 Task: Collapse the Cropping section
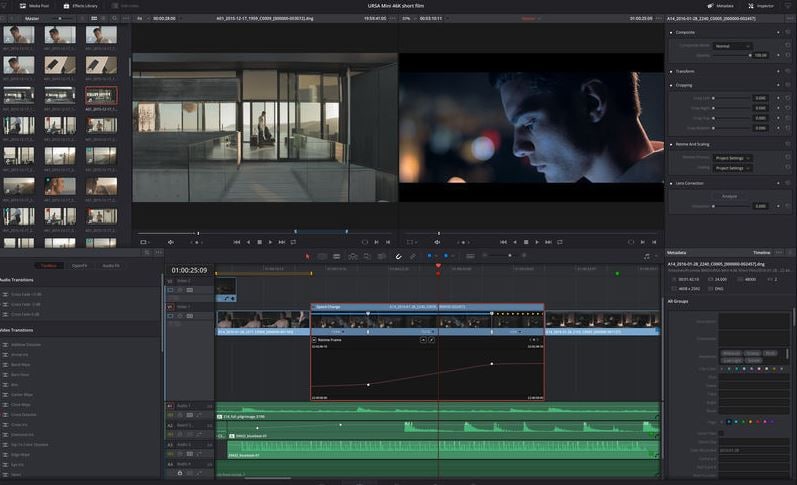(682, 85)
